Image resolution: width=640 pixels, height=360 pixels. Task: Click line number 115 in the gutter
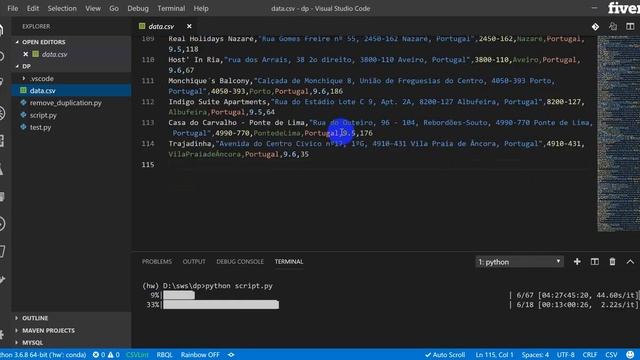pos(148,164)
